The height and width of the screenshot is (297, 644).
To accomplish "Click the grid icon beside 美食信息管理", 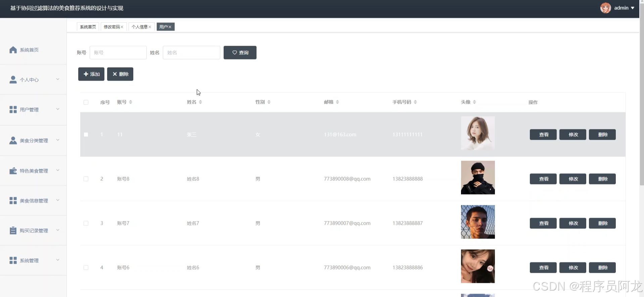I will 13,201.
